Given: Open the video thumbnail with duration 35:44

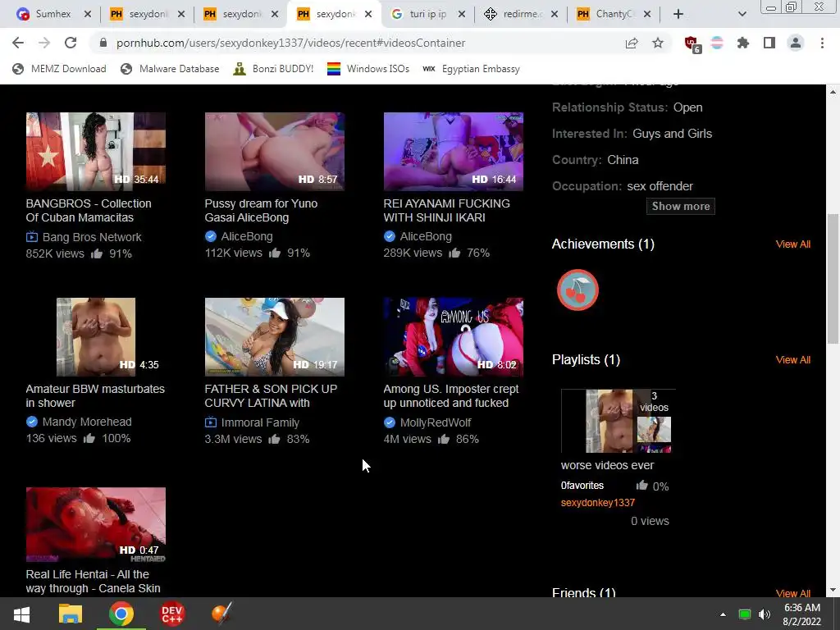Looking at the screenshot, I should click(95, 152).
